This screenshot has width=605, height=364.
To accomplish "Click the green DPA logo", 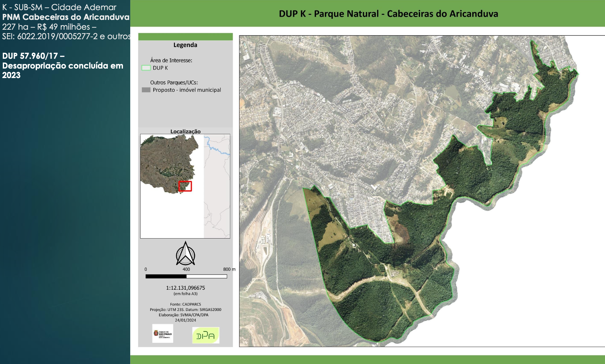I will coord(205,335).
